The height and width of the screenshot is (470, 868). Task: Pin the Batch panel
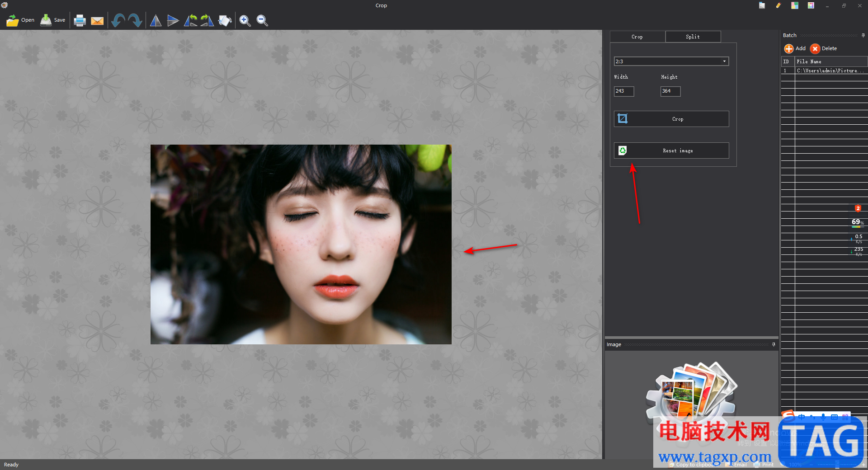pos(863,35)
